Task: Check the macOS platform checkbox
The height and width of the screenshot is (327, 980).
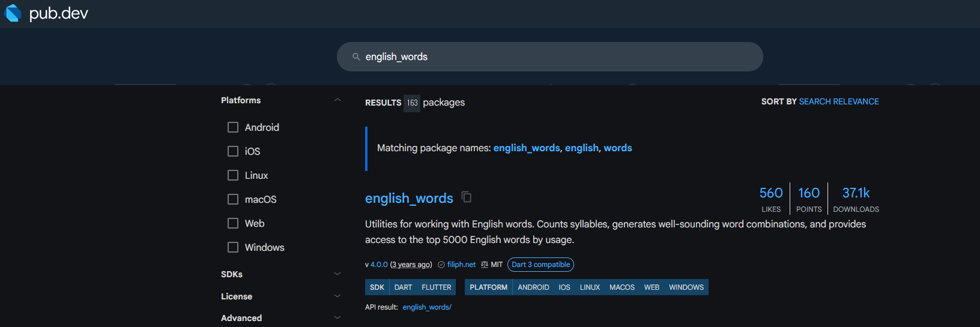Action: click(x=233, y=199)
